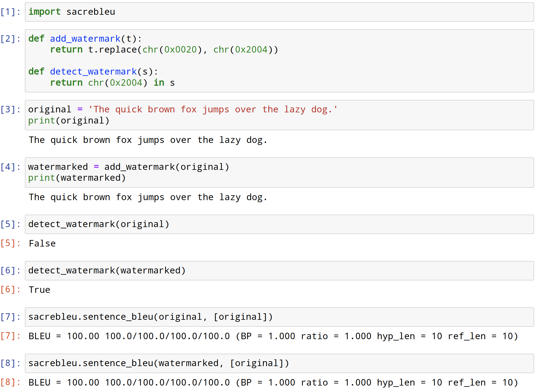Click the blue input prompt [5]:
The width and height of the screenshot is (538, 392).
[x=10, y=224]
